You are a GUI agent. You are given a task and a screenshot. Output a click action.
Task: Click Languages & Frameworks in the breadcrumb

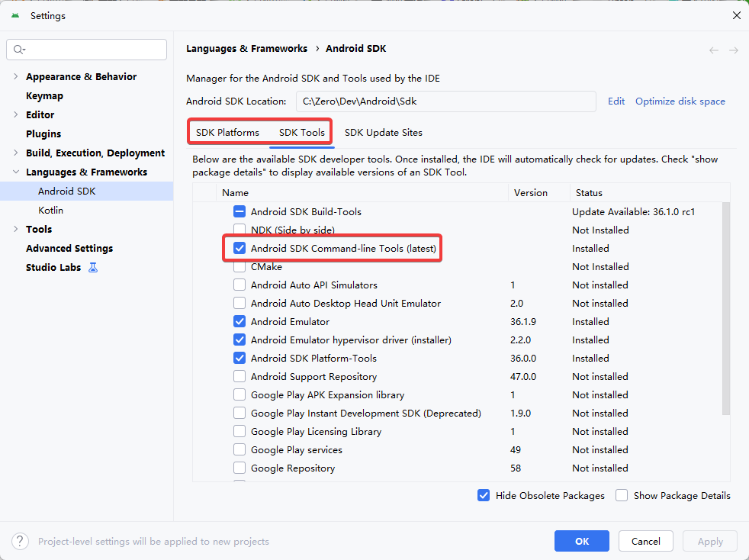246,49
